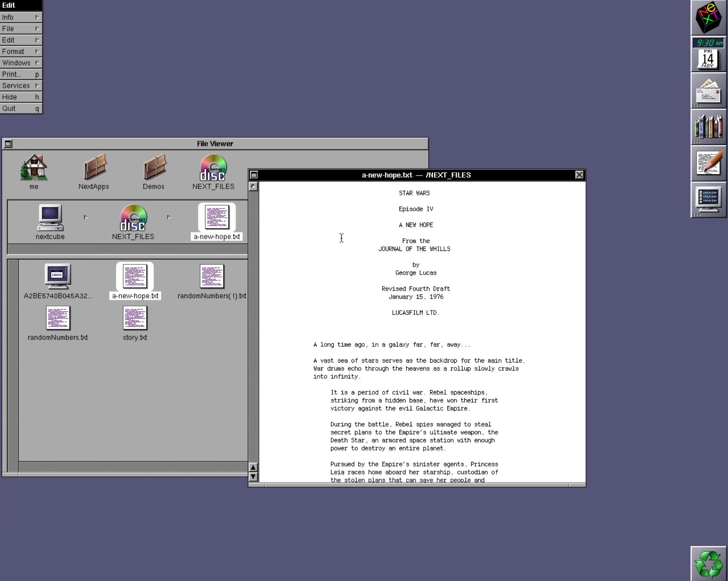The image size is (728, 581).
Task: Open the Demos folder icon
Action: (154, 167)
